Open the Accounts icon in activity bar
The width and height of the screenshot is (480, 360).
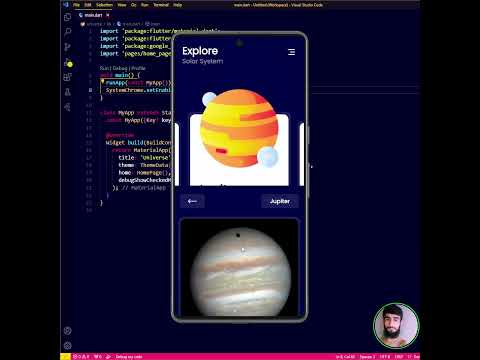pos(68,331)
